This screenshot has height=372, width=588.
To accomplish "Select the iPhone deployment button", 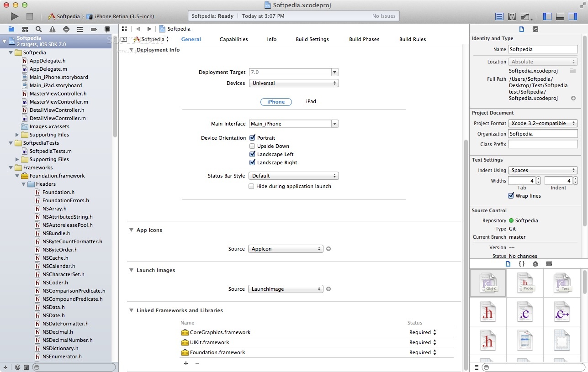I will (276, 102).
